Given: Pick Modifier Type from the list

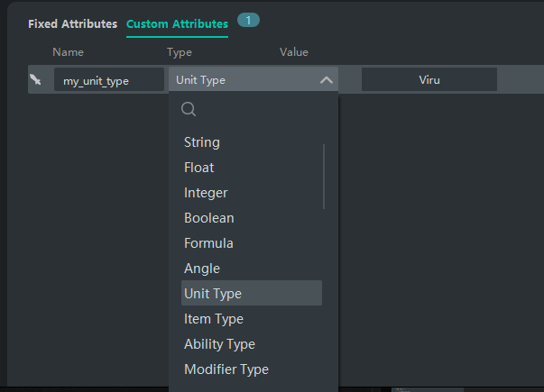Looking at the screenshot, I should [x=226, y=369].
